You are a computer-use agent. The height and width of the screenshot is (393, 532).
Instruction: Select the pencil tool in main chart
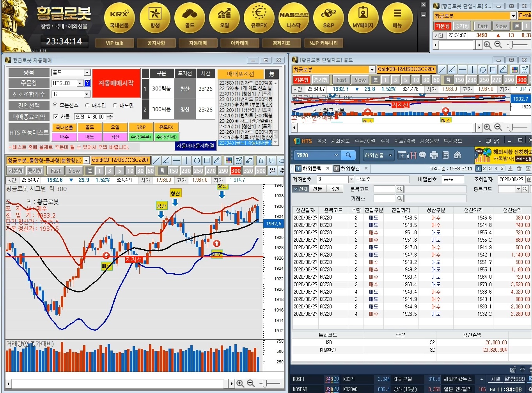[217, 160]
